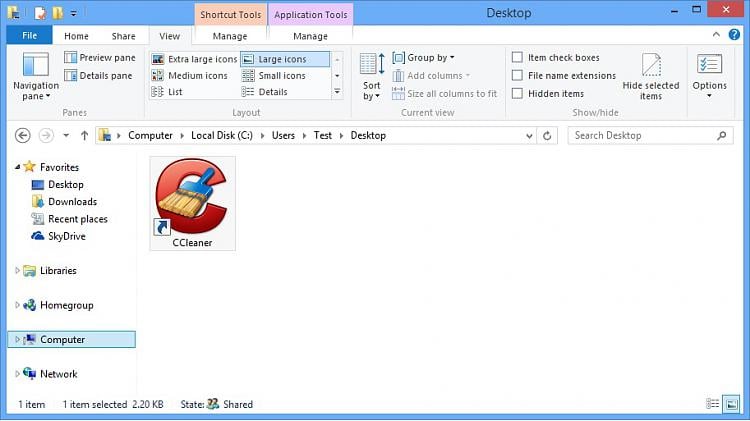
Task: Open recent locations dropdown arrow
Action: click(66, 136)
